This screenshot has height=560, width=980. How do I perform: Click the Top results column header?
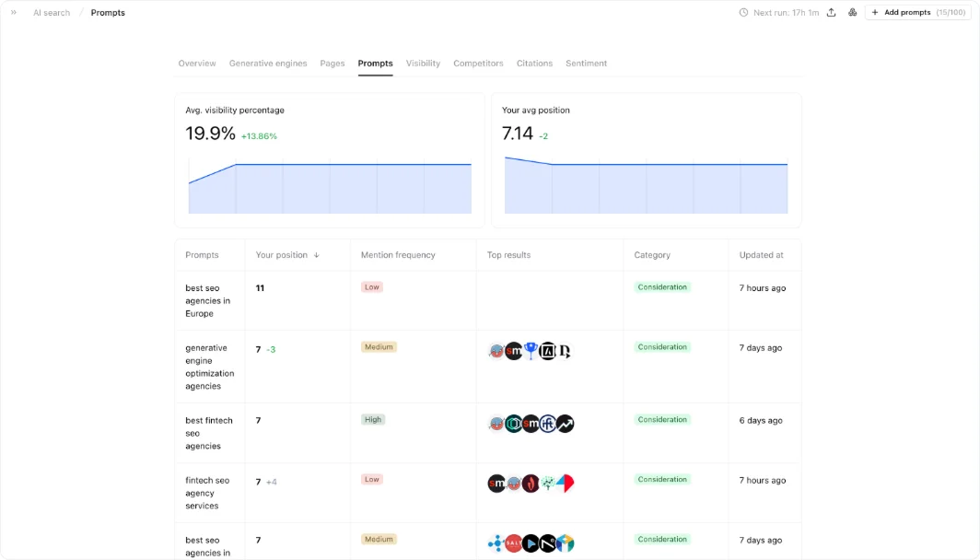coord(508,255)
